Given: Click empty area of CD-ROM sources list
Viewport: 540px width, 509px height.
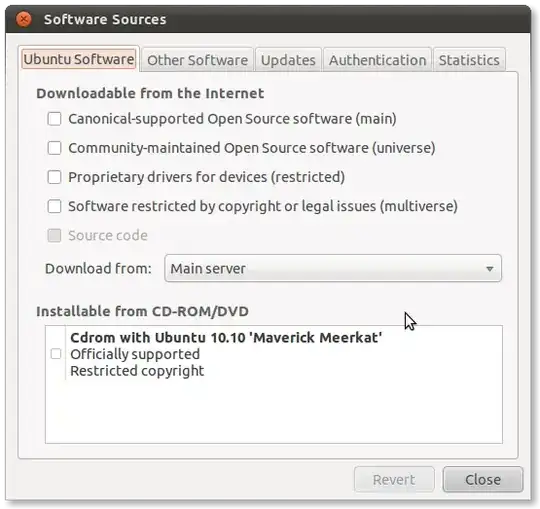Looking at the screenshot, I should [x=274, y=412].
